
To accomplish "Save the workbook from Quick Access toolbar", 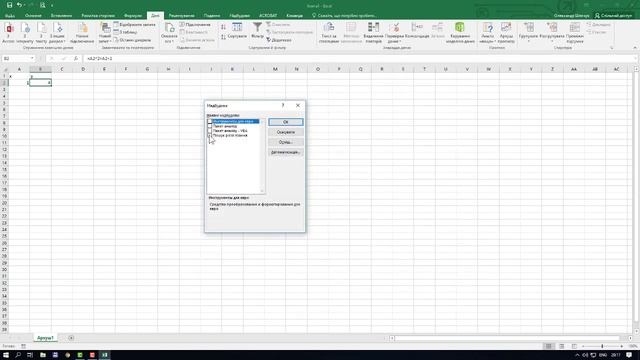I will click(9, 5).
